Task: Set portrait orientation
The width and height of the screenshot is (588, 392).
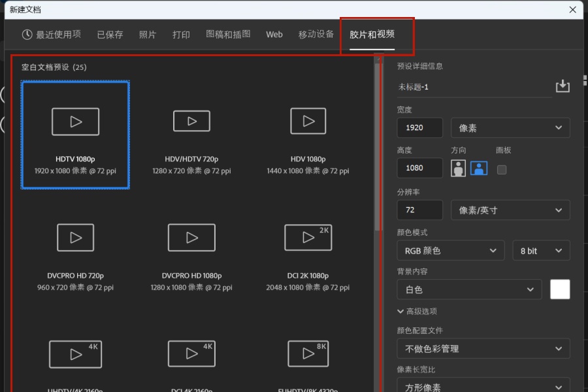Action: coord(458,169)
